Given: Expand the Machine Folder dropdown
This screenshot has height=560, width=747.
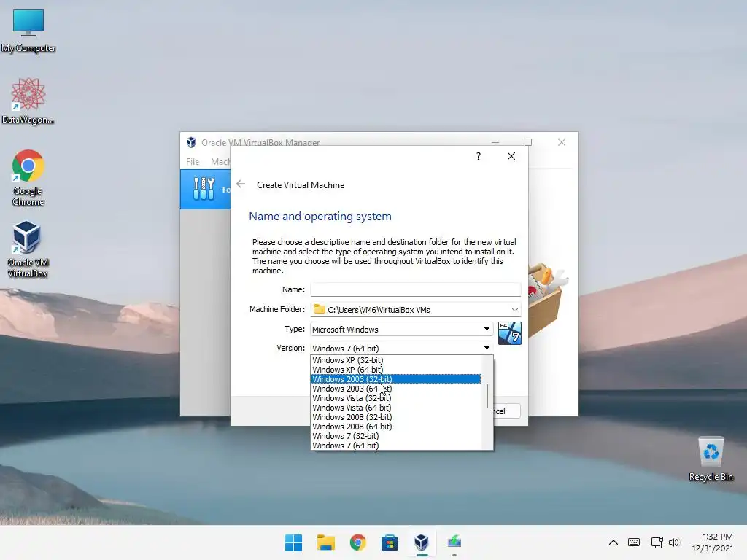Looking at the screenshot, I should (x=514, y=309).
